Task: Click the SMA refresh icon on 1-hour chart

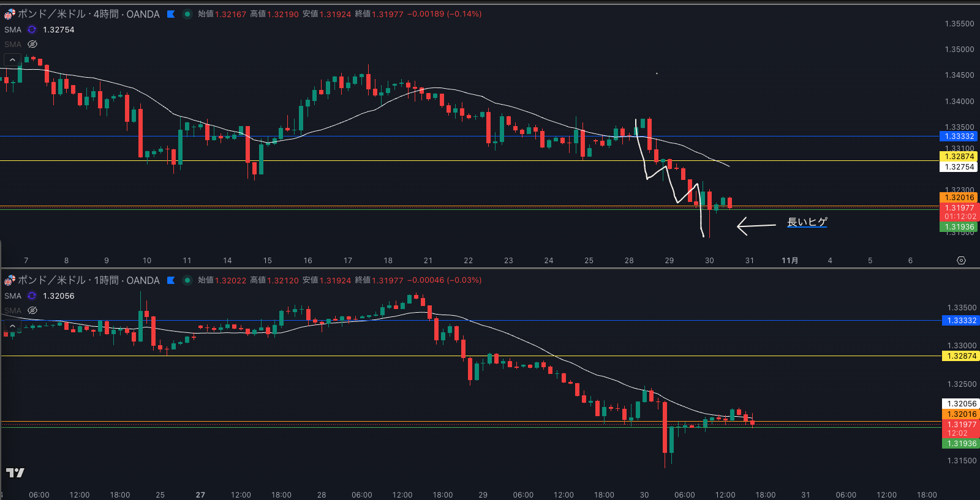Action: [32, 296]
